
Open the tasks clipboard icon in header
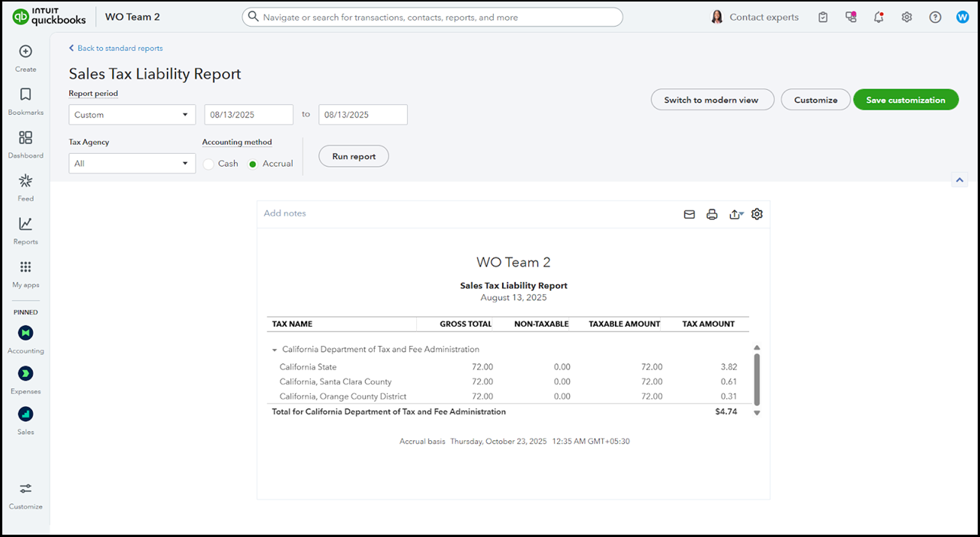click(x=823, y=17)
